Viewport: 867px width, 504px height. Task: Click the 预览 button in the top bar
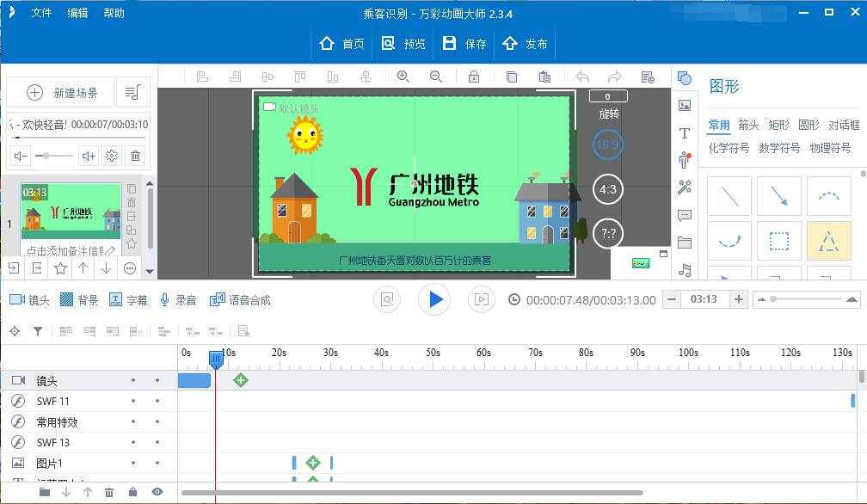[x=403, y=44]
